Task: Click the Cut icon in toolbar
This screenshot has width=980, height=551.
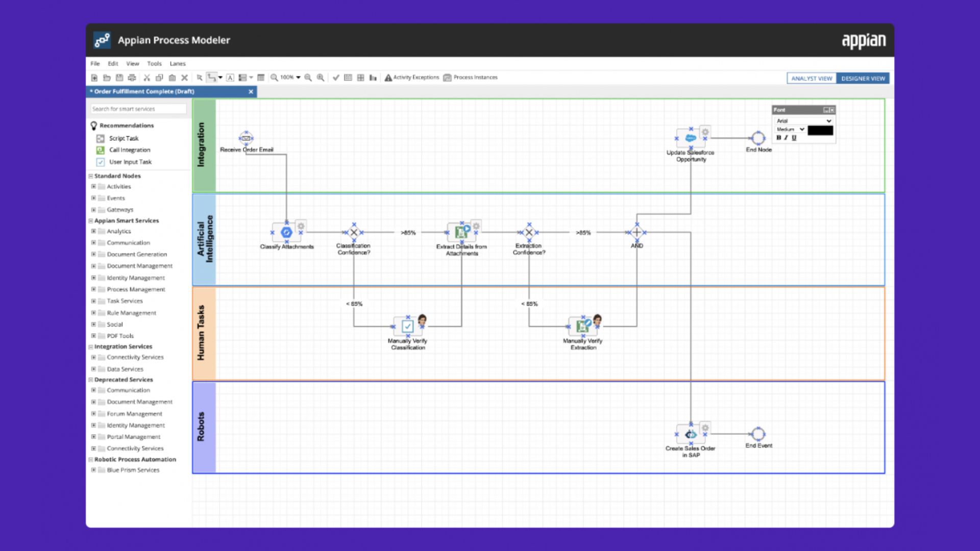Action: point(146,78)
